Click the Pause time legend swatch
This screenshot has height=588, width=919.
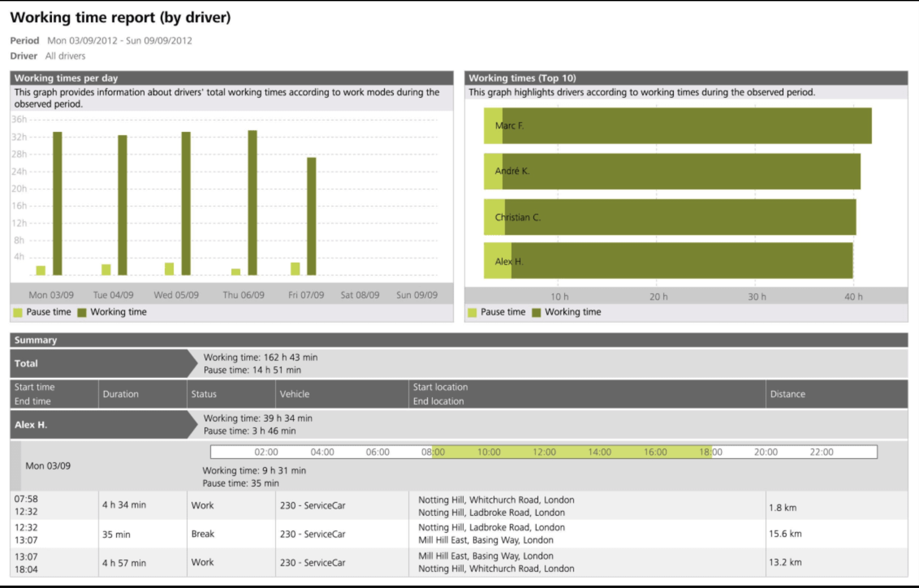pyautogui.click(x=18, y=312)
